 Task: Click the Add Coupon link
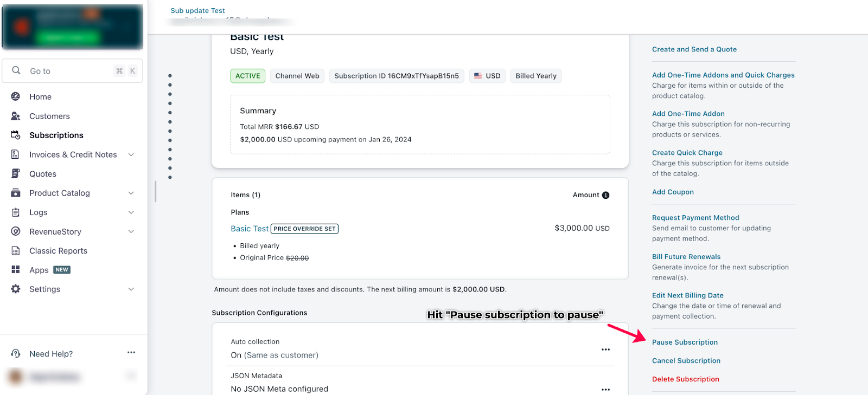[673, 192]
